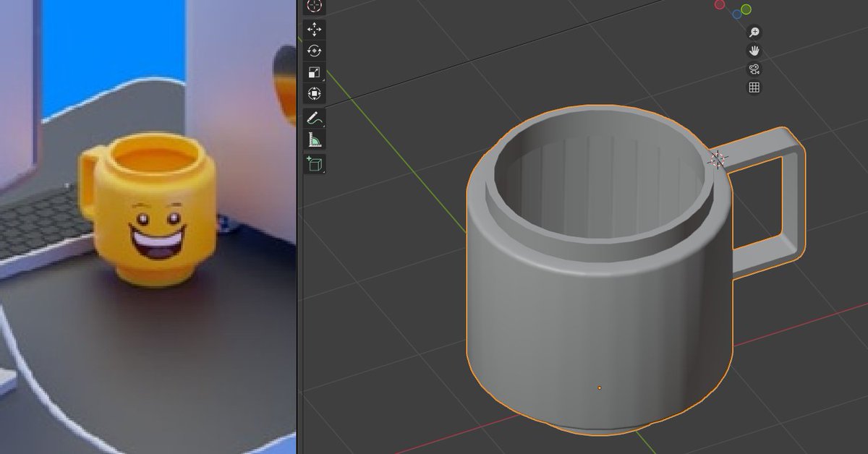Image resolution: width=868 pixels, height=454 pixels.
Task: Select the Measure tool
Action: coord(314,140)
